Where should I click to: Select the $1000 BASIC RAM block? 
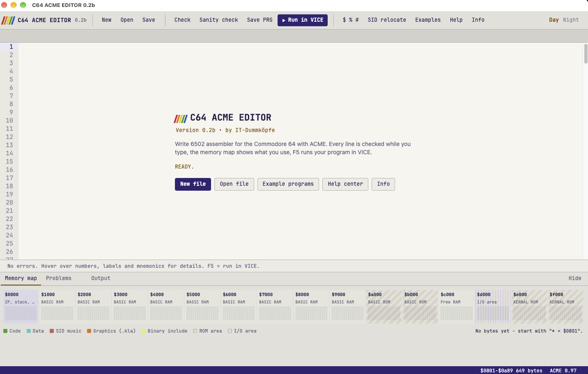57,307
